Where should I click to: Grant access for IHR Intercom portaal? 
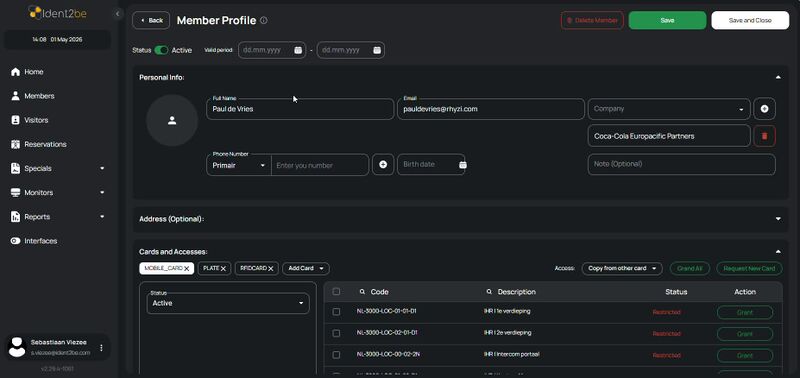(x=745, y=355)
